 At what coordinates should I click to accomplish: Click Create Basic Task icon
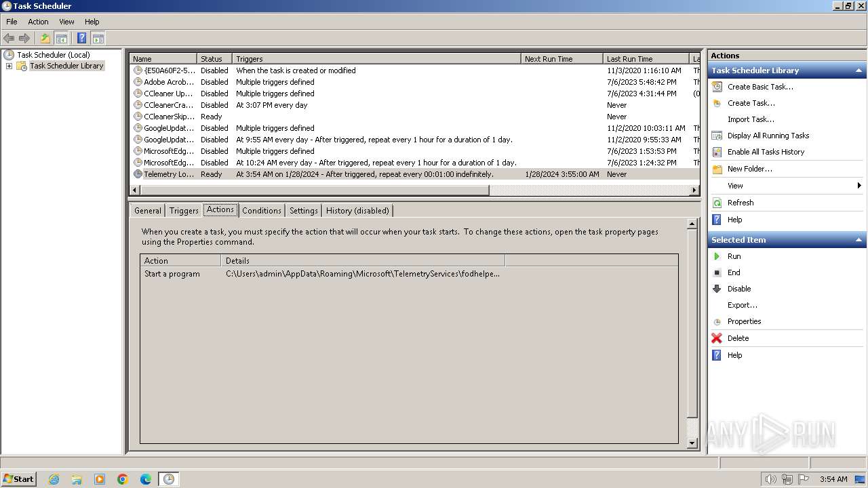[x=717, y=87]
